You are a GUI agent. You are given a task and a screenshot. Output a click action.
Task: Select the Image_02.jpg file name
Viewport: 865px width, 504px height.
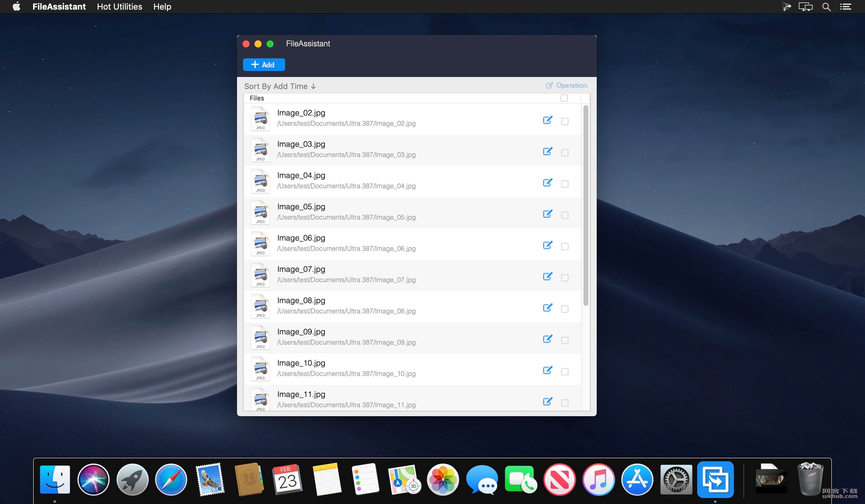pyautogui.click(x=301, y=113)
